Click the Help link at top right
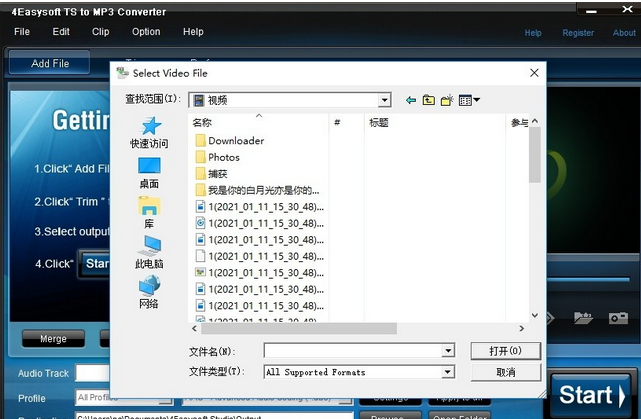The height and width of the screenshot is (419, 641). [x=533, y=33]
